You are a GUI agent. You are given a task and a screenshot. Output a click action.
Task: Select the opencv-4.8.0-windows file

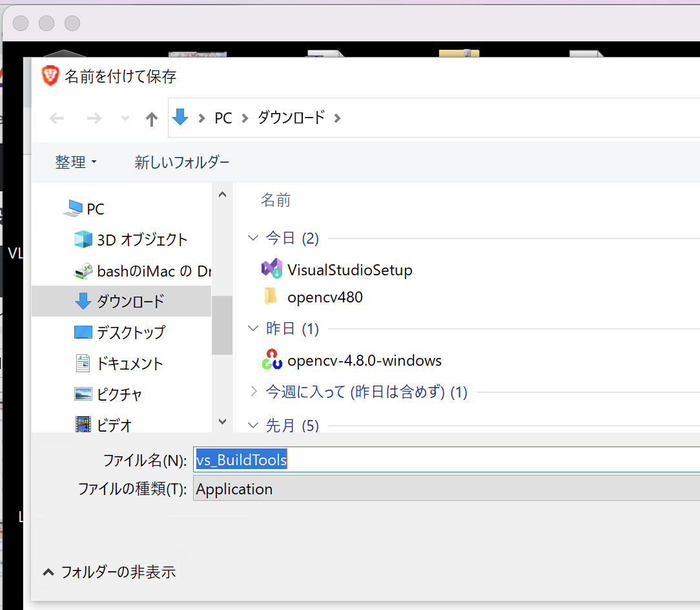364,361
